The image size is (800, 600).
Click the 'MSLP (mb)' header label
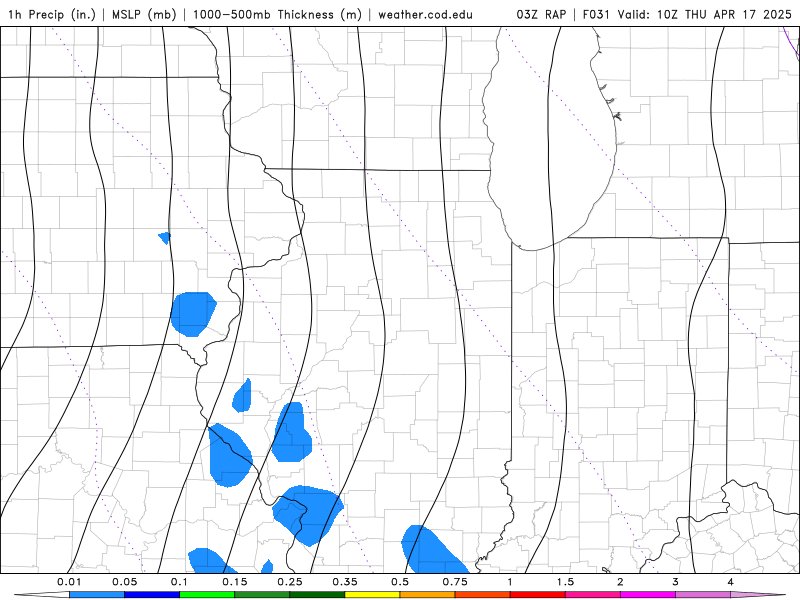pos(144,14)
